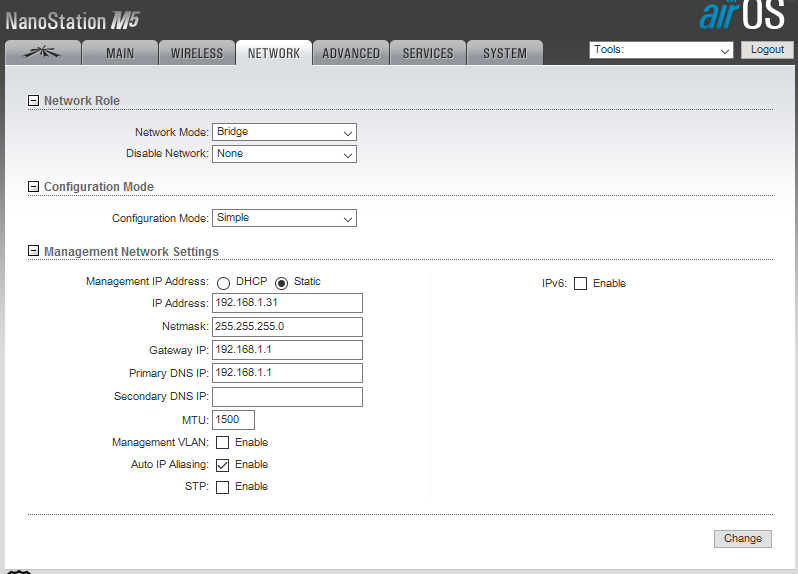The height and width of the screenshot is (574, 798).
Task: Select the DHCP radio button
Action: 223,283
